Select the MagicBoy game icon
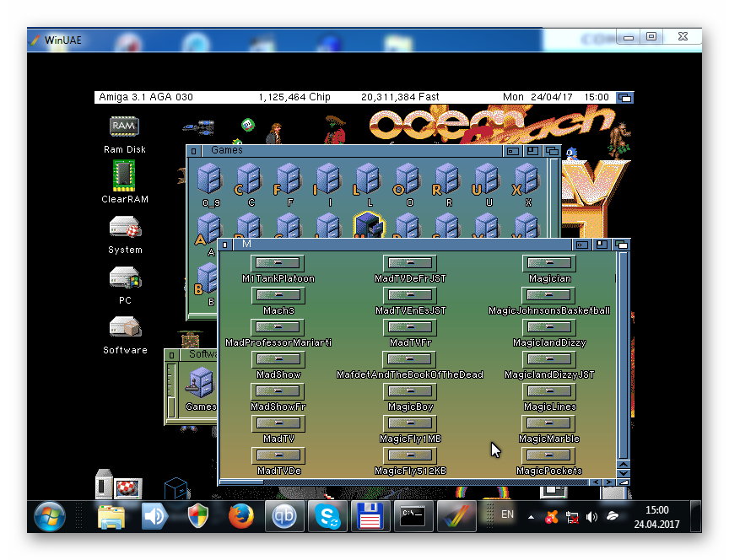 [409, 391]
